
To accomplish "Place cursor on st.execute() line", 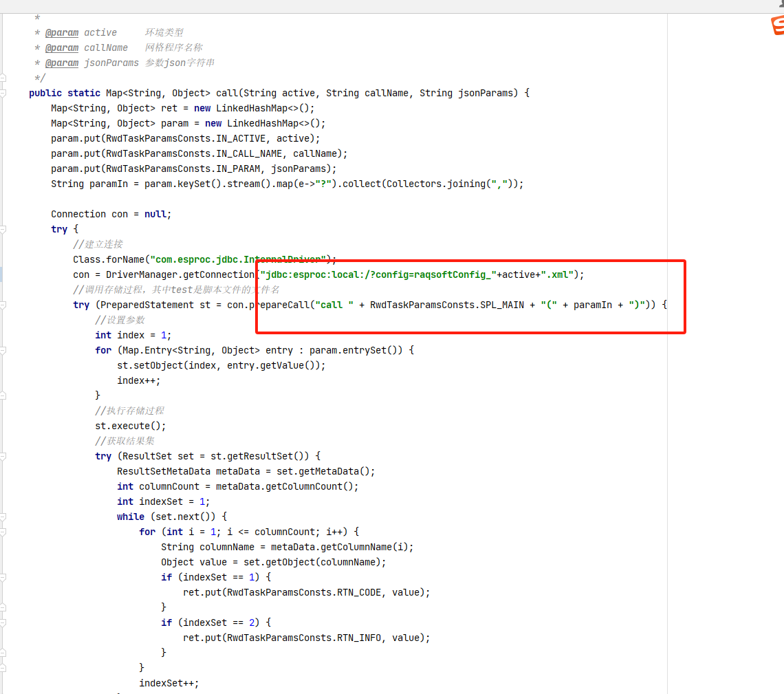I will (131, 426).
